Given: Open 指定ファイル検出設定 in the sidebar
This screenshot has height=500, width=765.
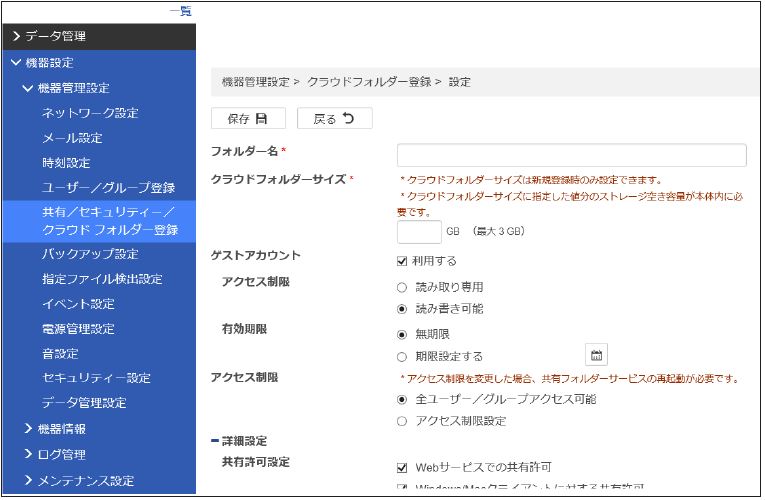Looking at the screenshot, I should 102,279.
